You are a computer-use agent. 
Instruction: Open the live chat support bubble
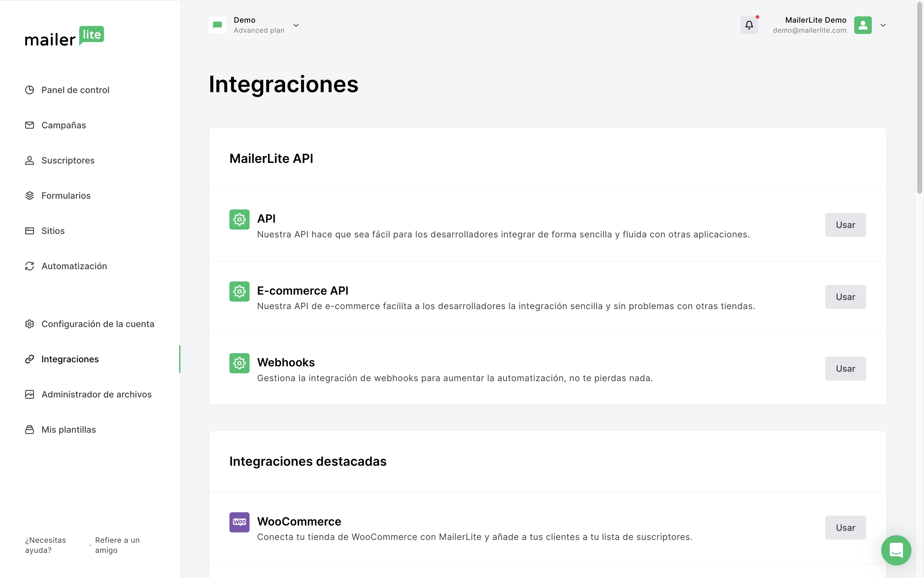coord(896,550)
